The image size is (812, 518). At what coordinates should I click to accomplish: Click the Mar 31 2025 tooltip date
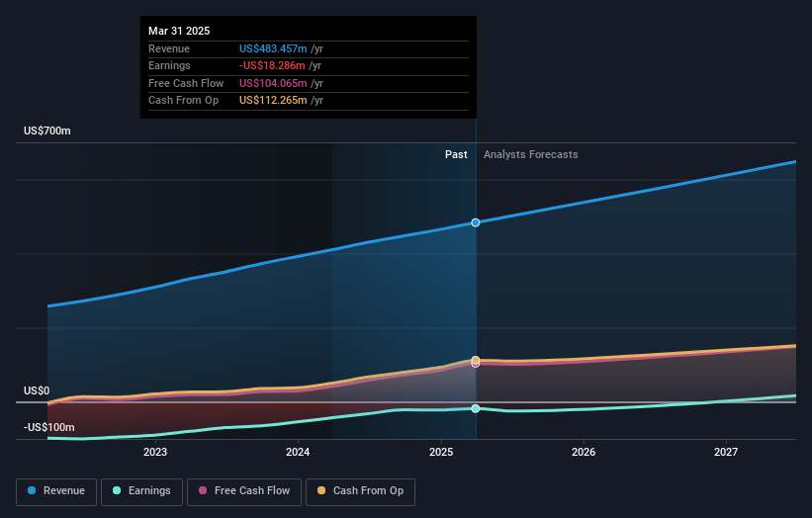(179, 31)
